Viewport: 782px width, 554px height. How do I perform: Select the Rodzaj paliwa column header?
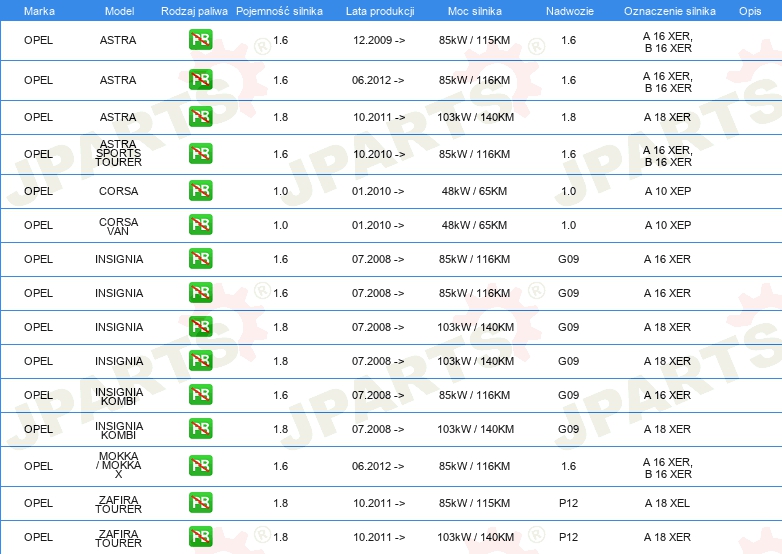click(x=194, y=10)
